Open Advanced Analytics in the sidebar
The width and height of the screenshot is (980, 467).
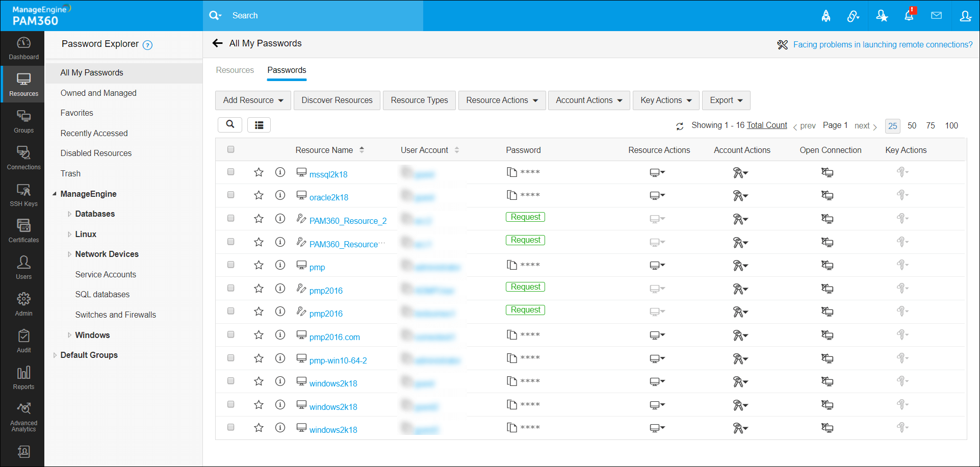coord(23,418)
